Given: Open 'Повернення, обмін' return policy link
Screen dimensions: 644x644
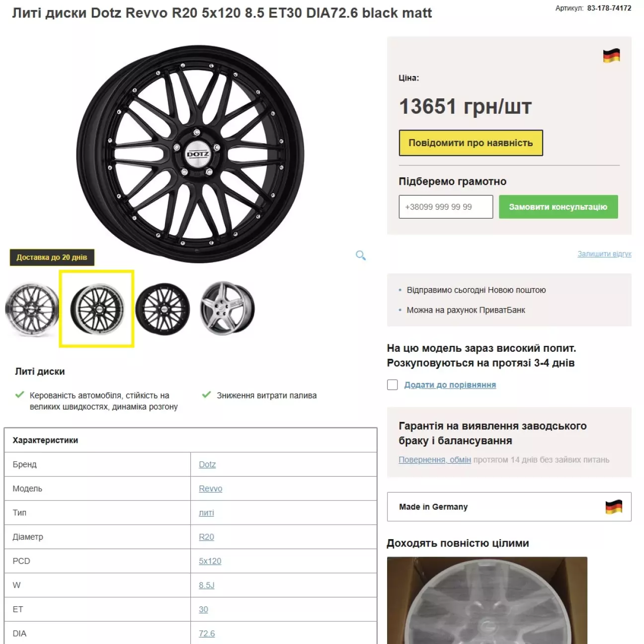Looking at the screenshot, I should [435, 460].
